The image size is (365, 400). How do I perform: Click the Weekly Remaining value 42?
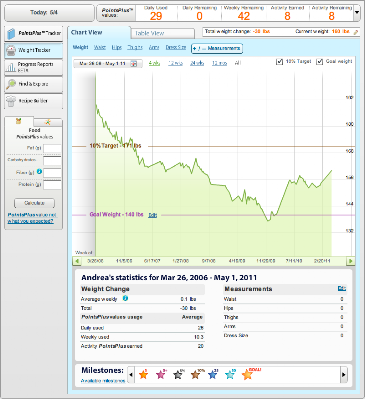[244, 16]
